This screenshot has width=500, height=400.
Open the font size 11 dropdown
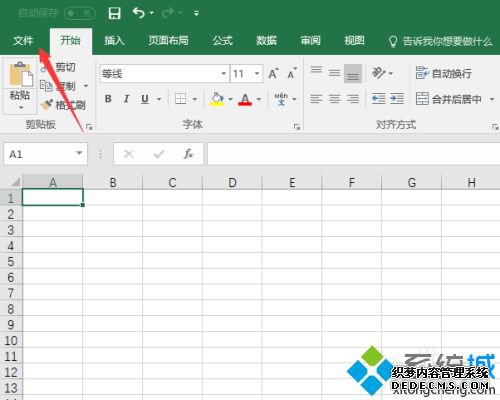click(257, 73)
